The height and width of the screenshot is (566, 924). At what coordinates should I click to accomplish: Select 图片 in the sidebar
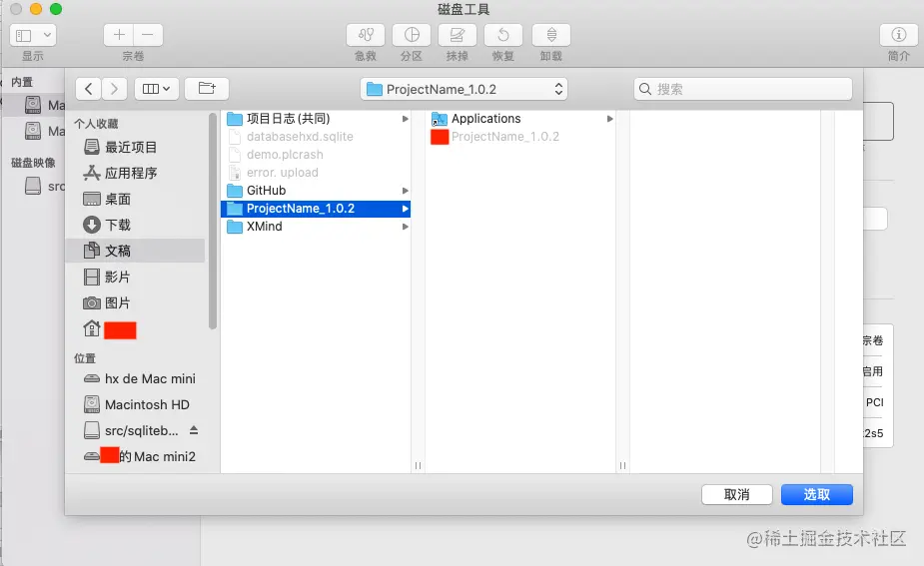pyautogui.click(x=136, y=302)
